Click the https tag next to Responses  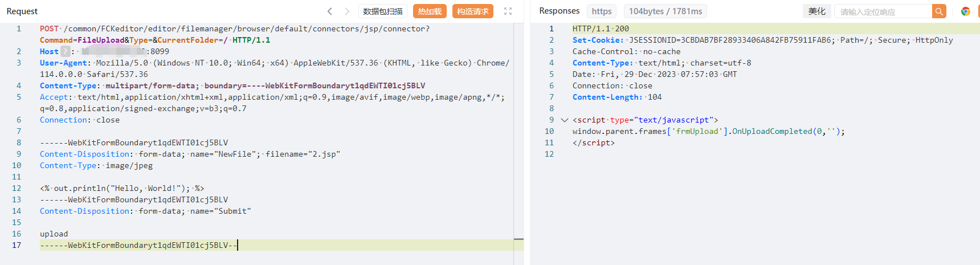602,11
